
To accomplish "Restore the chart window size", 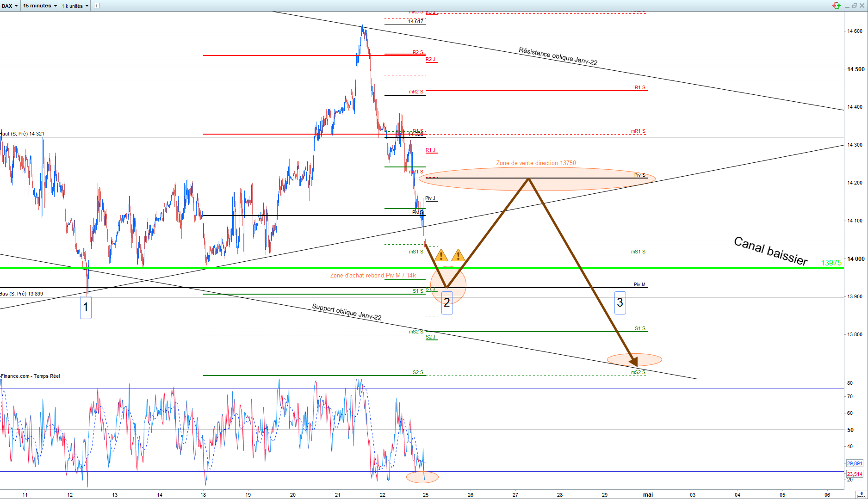I will pos(854,6).
